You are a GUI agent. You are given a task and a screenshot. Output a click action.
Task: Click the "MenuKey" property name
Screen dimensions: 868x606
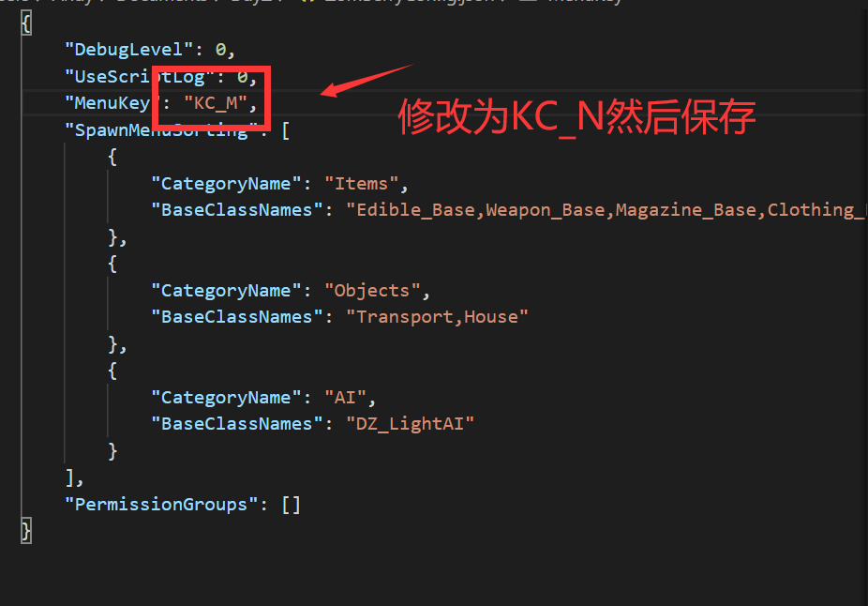point(112,103)
